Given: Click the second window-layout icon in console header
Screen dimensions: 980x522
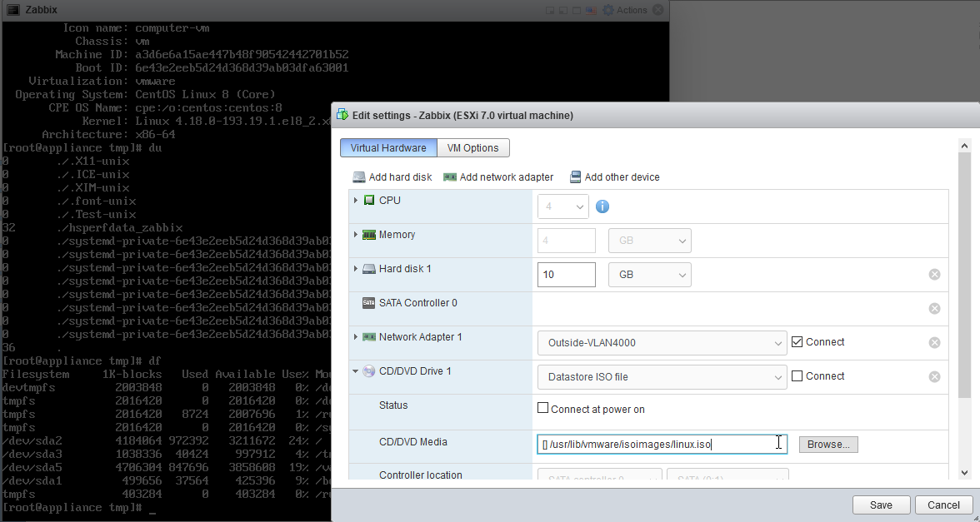Looking at the screenshot, I should coord(563,11).
